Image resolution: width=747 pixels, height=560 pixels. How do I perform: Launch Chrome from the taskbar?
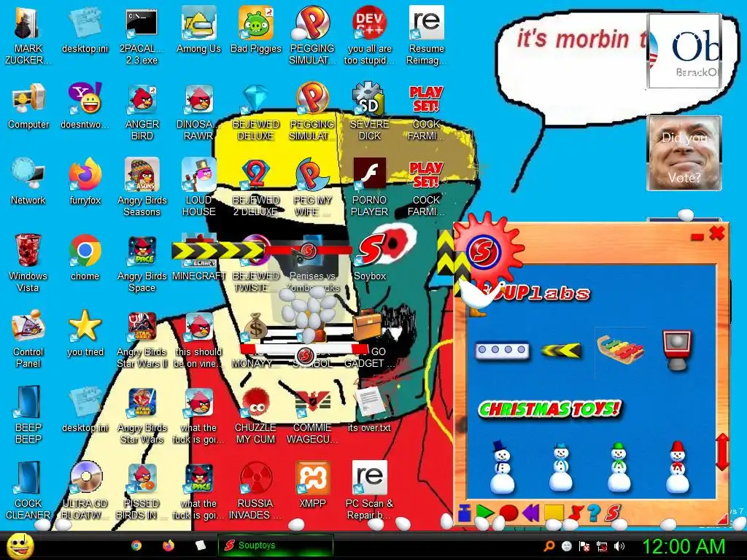coord(136,545)
